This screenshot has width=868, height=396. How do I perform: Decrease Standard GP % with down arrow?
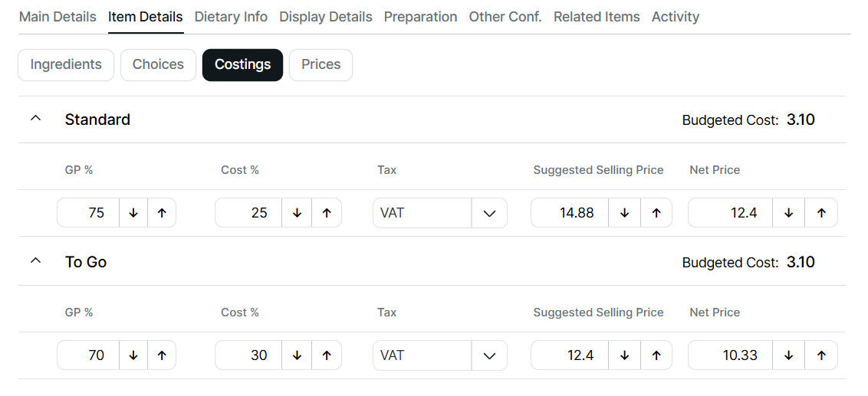pyautogui.click(x=133, y=213)
